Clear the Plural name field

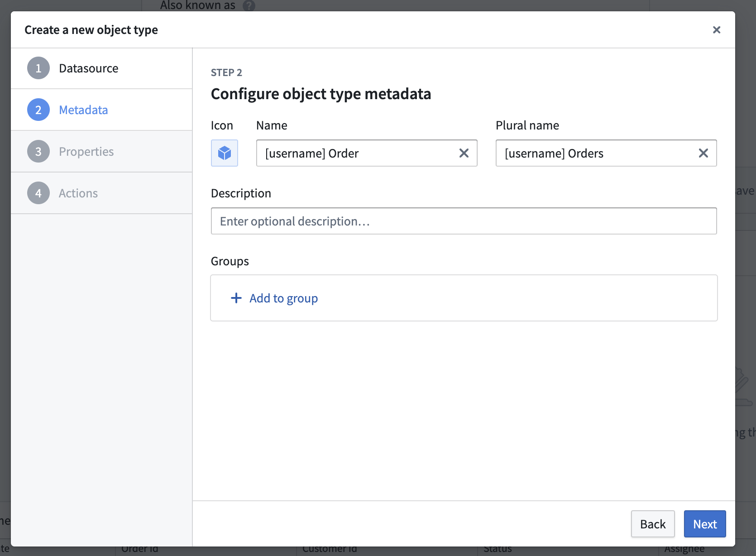(x=703, y=153)
